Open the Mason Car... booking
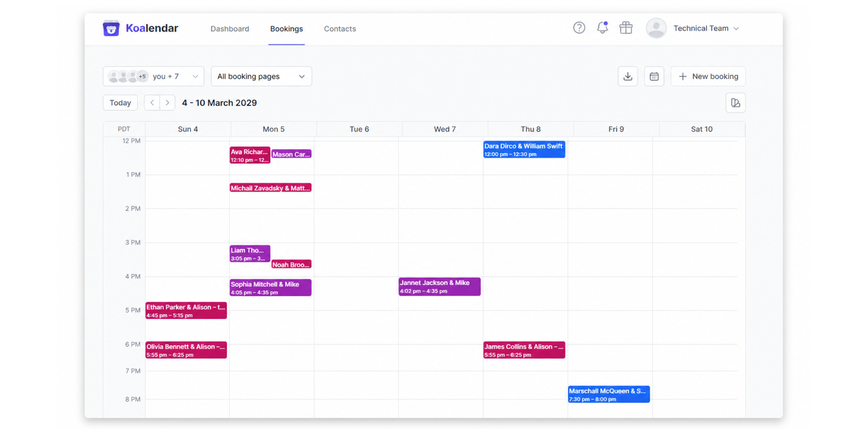868x434 pixels. click(x=291, y=154)
